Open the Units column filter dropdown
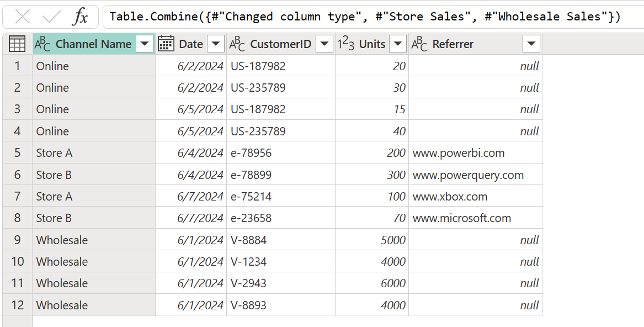Viewport: 644px width, 327px height. [x=398, y=44]
